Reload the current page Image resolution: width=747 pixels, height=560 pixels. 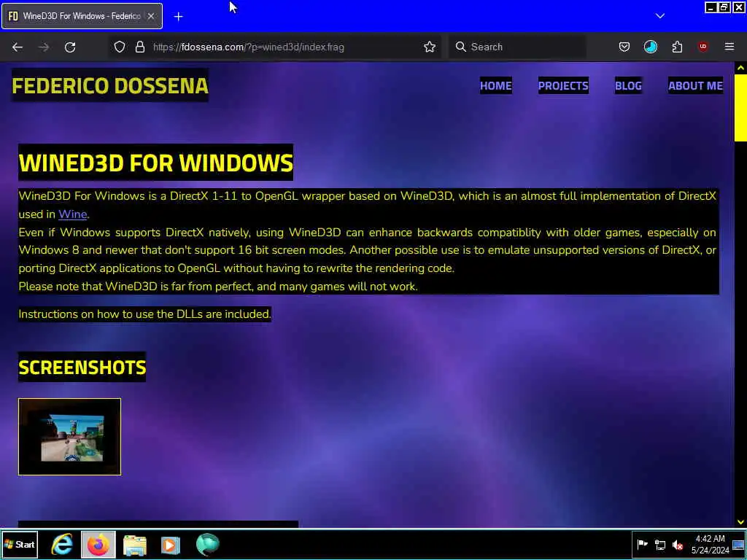tap(70, 47)
